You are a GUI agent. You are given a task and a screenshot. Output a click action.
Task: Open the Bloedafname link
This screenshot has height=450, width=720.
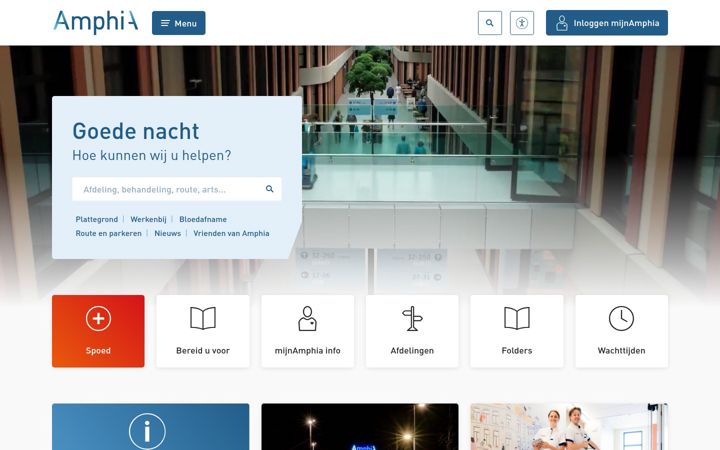[203, 219]
